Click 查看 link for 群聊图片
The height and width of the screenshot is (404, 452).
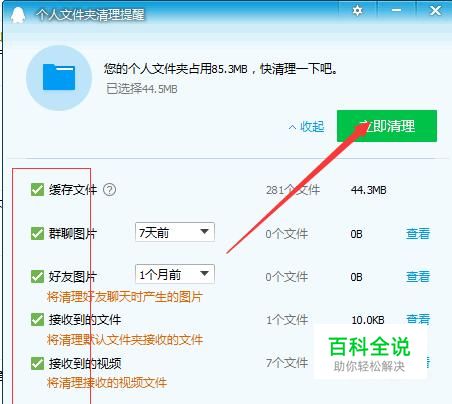[418, 233]
